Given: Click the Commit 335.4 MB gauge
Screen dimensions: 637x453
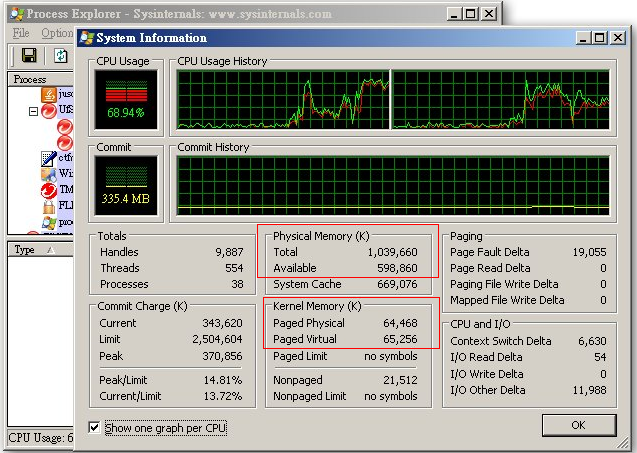Looking at the screenshot, I should [x=126, y=185].
